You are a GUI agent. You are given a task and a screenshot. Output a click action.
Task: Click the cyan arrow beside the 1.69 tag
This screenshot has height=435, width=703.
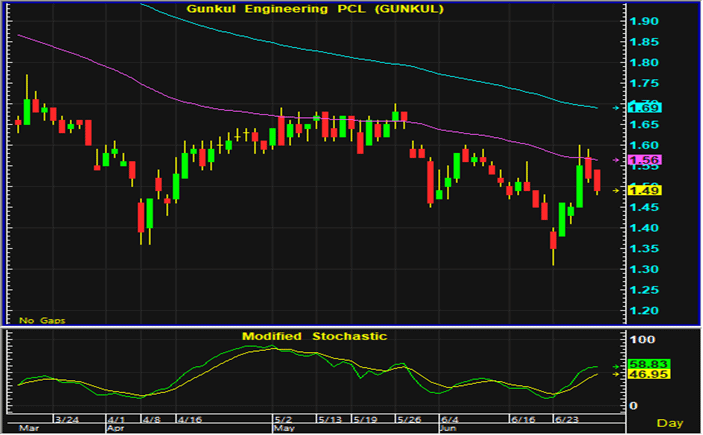pyautogui.click(x=615, y=107)
